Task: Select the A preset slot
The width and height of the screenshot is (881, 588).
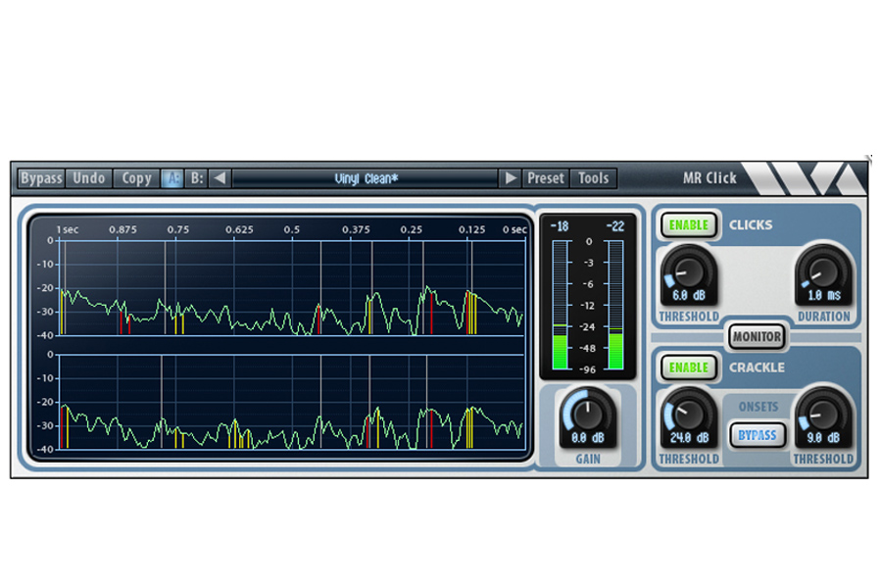Action: pyautogui.click(x=171, y=178)
